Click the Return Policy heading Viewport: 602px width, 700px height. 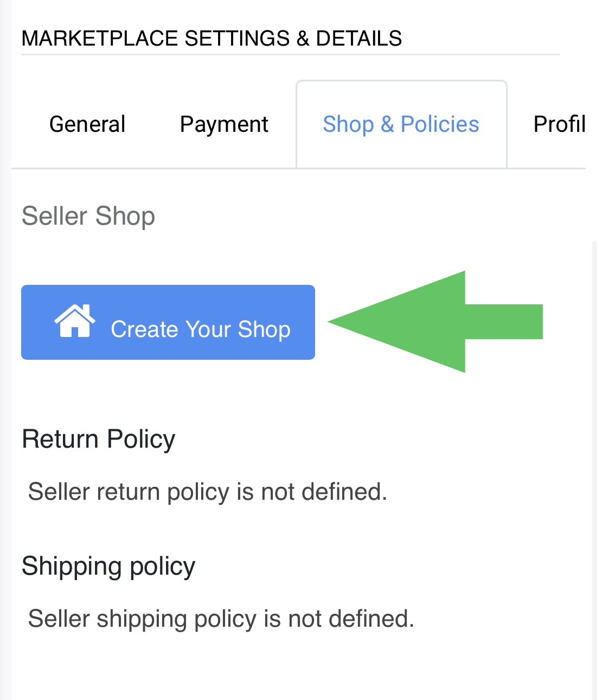point(99,439)
